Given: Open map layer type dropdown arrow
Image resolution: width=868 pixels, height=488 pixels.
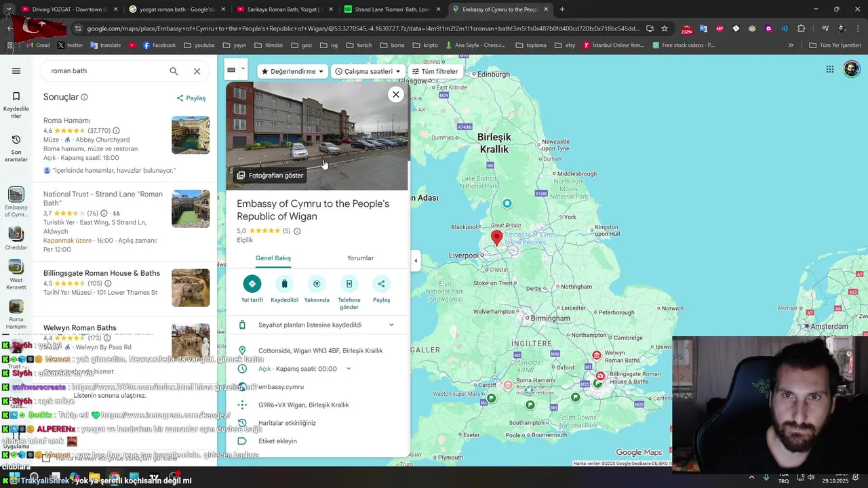Looking at the screenshot, I should pos(243,69).
